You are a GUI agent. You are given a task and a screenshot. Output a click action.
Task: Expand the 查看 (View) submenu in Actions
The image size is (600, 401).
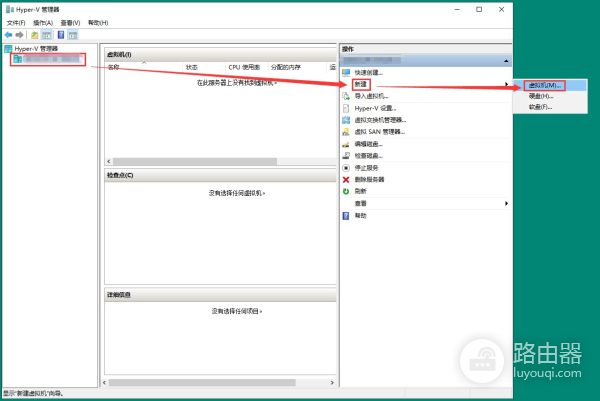click(506, 203)
